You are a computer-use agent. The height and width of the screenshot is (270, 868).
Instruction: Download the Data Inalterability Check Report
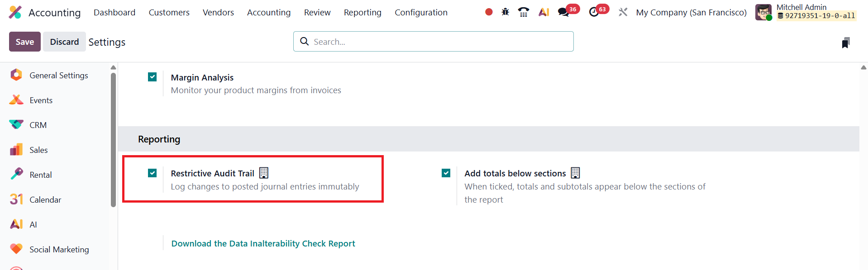(263, 243)
